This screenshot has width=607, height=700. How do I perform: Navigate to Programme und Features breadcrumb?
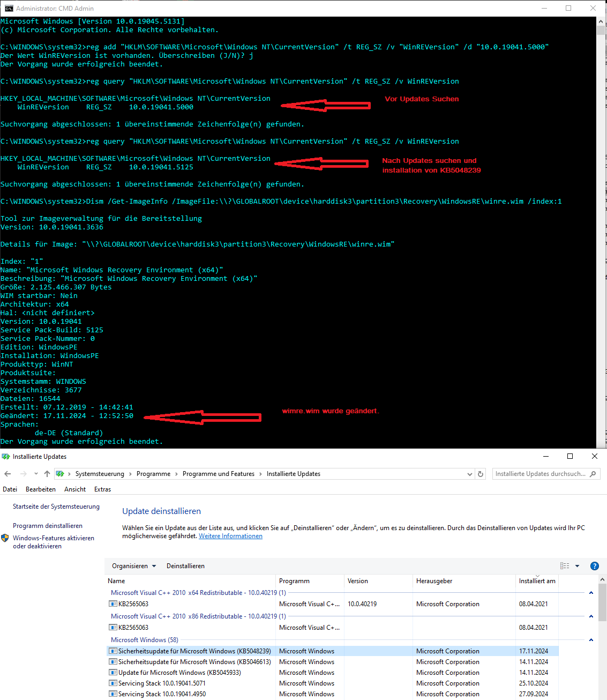(x=219, y=474)
